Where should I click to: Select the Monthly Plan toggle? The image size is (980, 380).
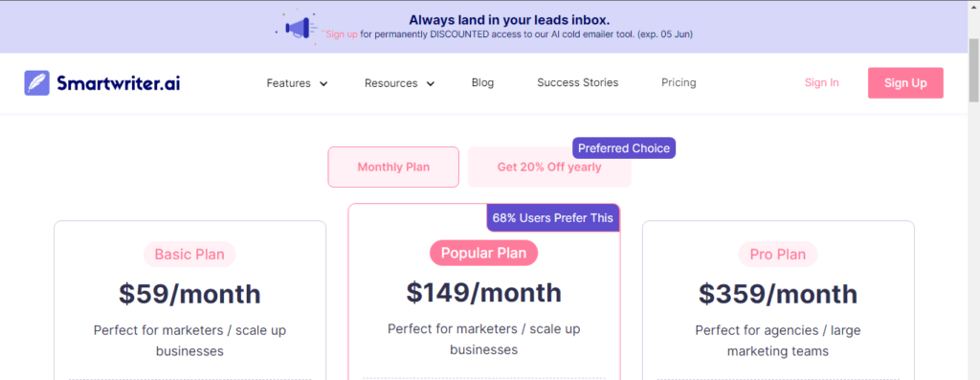pyautogui.click(x=393, y=167)
